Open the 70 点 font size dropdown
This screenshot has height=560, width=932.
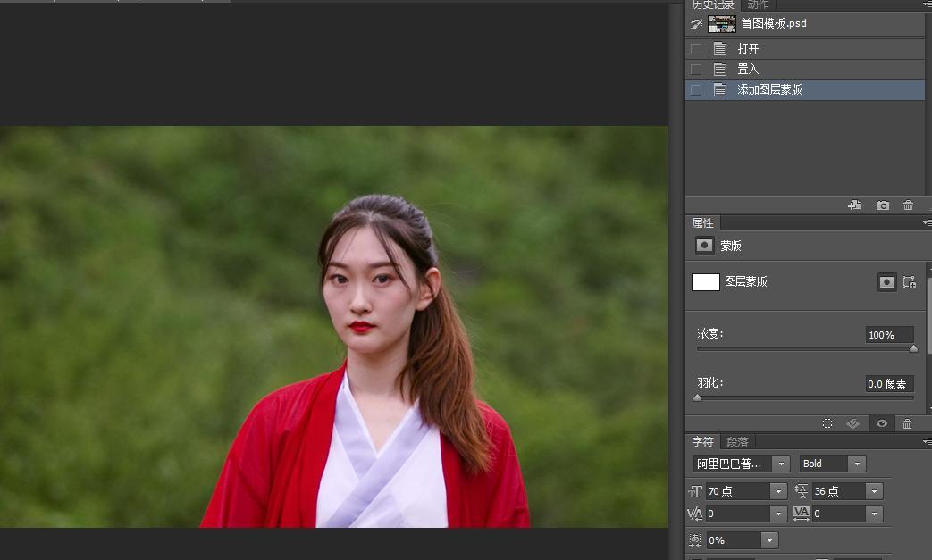click(777, 491)
